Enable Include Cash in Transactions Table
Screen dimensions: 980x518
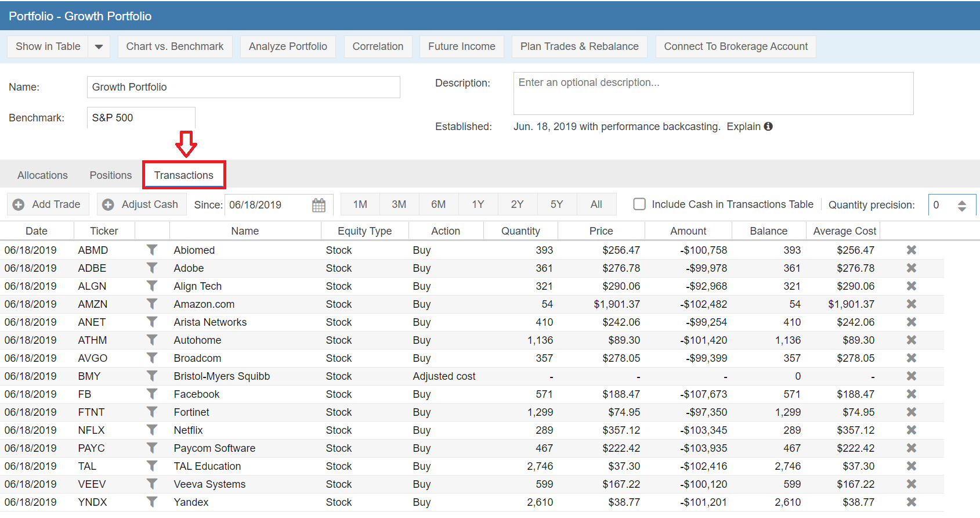tap(639, 204)
